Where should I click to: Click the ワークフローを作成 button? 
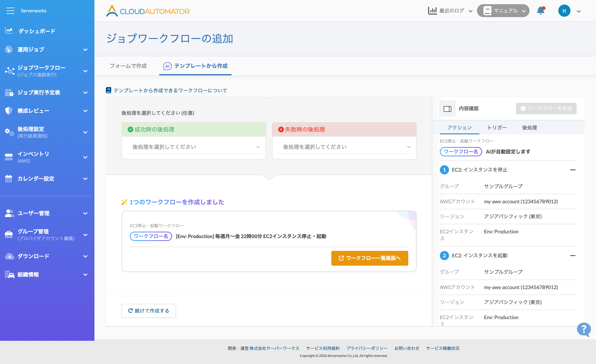(x=546, y=108)
